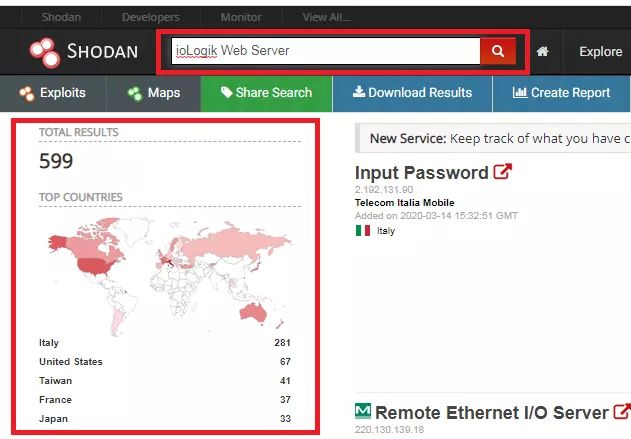Click the Japan count 33
This screenshot has width=631, height=439.
pyautogui.click(x=285, y=418)
